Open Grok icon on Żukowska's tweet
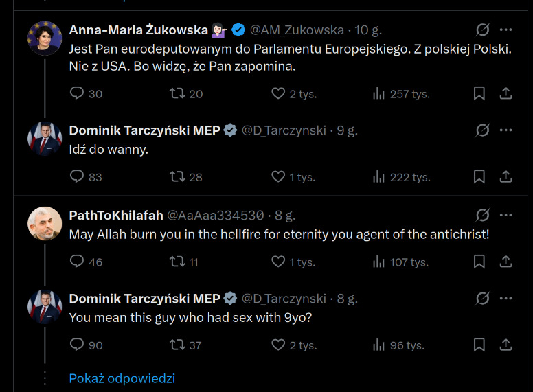 pyautogui.click(x=482, y=30)
